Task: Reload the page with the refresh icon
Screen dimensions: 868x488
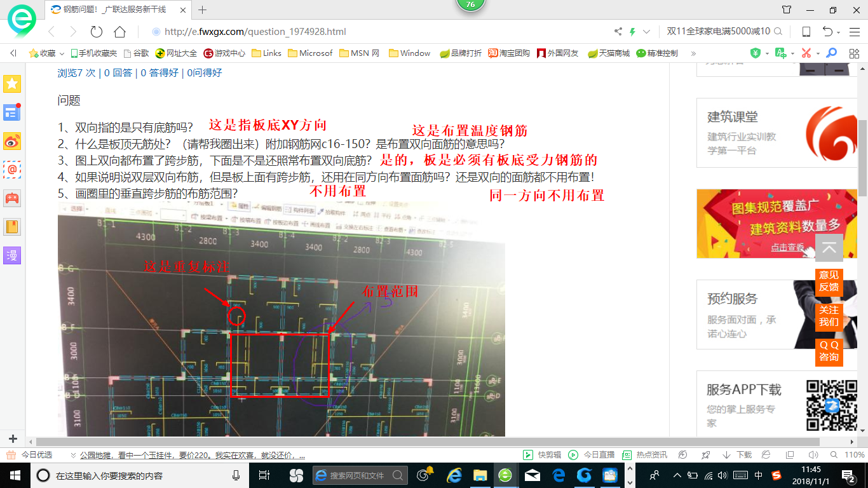Action: click(x=97, y=32)
